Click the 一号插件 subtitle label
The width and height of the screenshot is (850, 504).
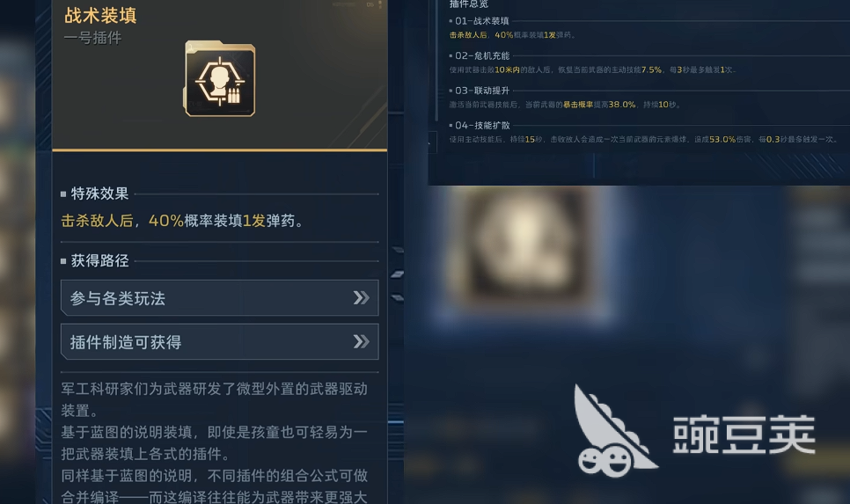92,38
